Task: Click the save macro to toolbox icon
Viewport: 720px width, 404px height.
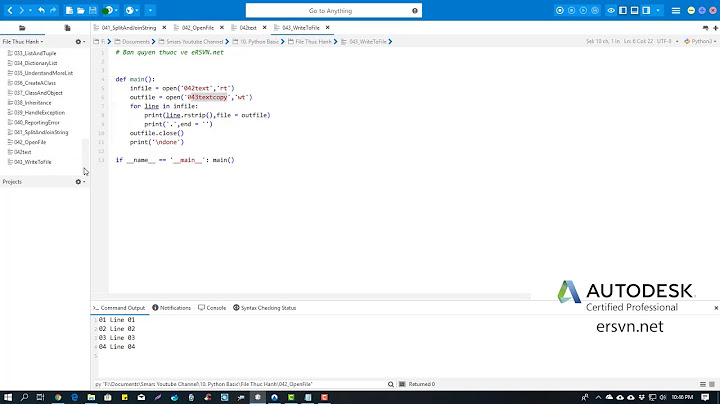Action: pyautogui.click(x=595, y=10)
